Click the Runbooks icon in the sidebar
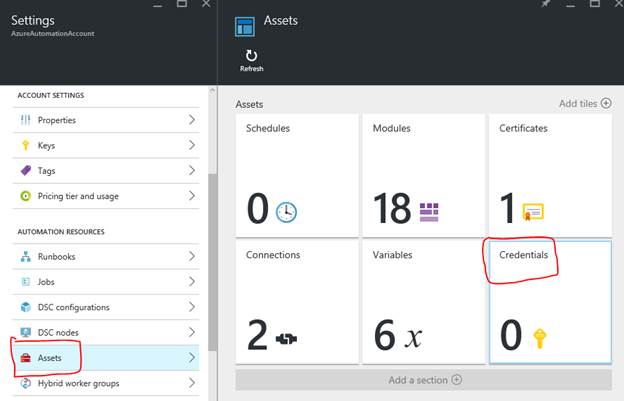This screenshot has width=624, height=401. [x=26, y=257]
